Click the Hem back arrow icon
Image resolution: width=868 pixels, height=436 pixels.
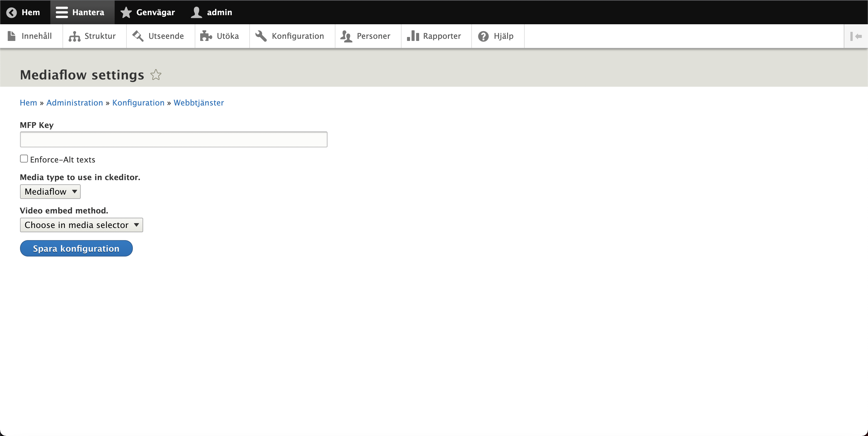[x=12, y=12]
